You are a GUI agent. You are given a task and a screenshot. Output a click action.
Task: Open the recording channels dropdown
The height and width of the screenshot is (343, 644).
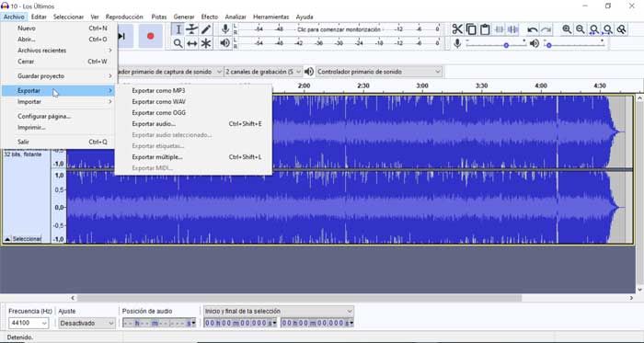click(x=263, y=72)
